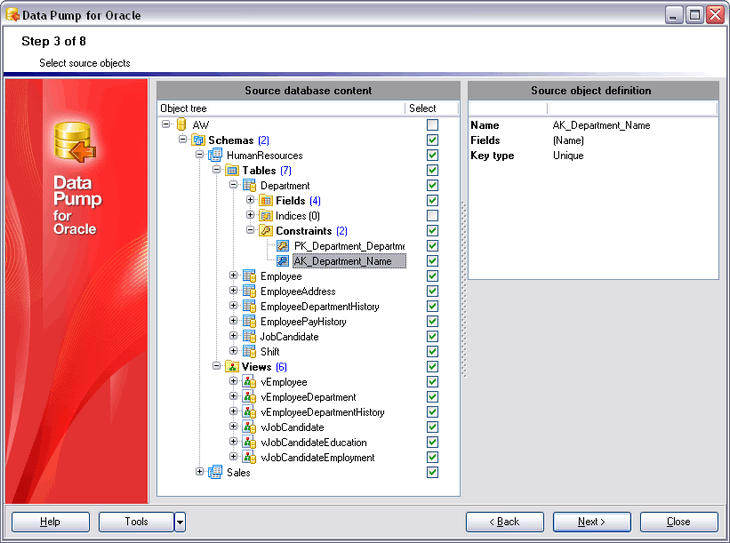
Task: Click the Constraints key folder icon
Action: [x=266, y=231]
